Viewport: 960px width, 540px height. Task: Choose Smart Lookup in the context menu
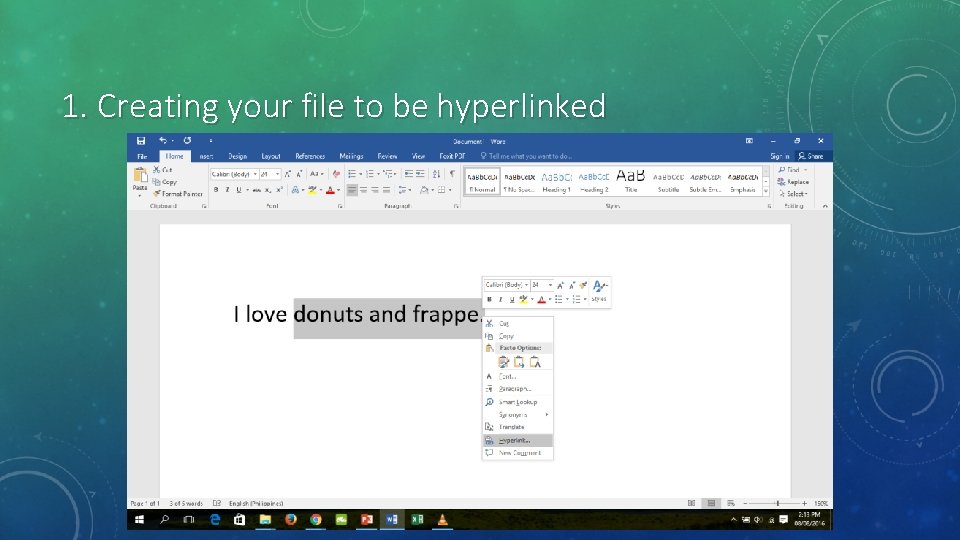[517, 402]
